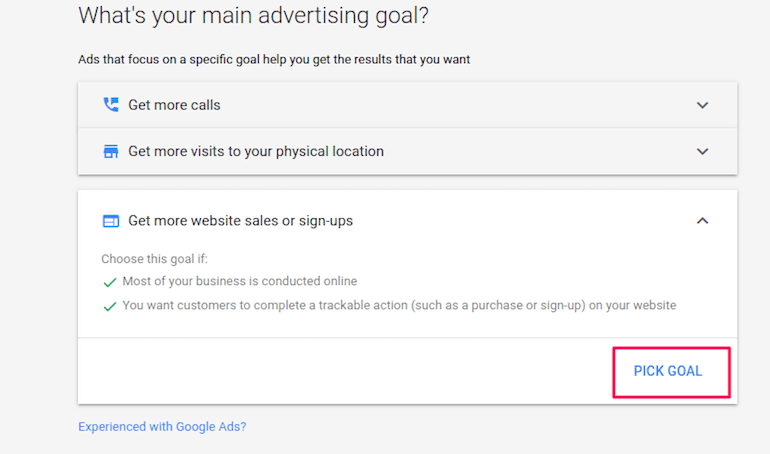Click the storefront icon for physical location visits
Screen dimensions: 770x454
point(110,152)
